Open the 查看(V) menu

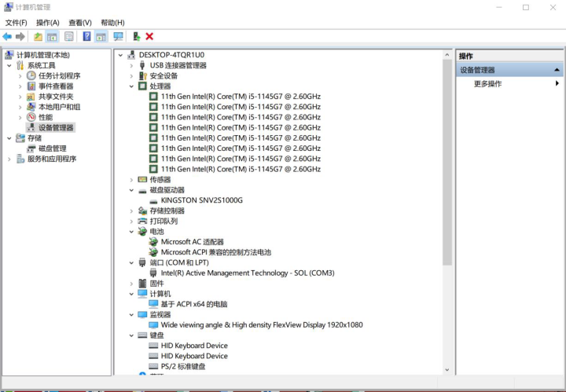(80, 23)
